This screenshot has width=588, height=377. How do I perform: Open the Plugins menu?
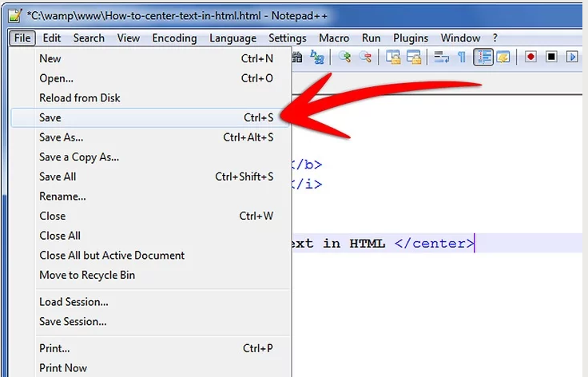tap(411, 38)
